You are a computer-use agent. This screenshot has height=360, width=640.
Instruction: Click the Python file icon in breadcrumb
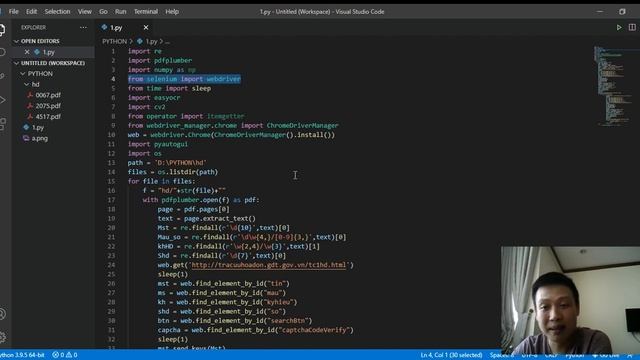tap(140, 41)
